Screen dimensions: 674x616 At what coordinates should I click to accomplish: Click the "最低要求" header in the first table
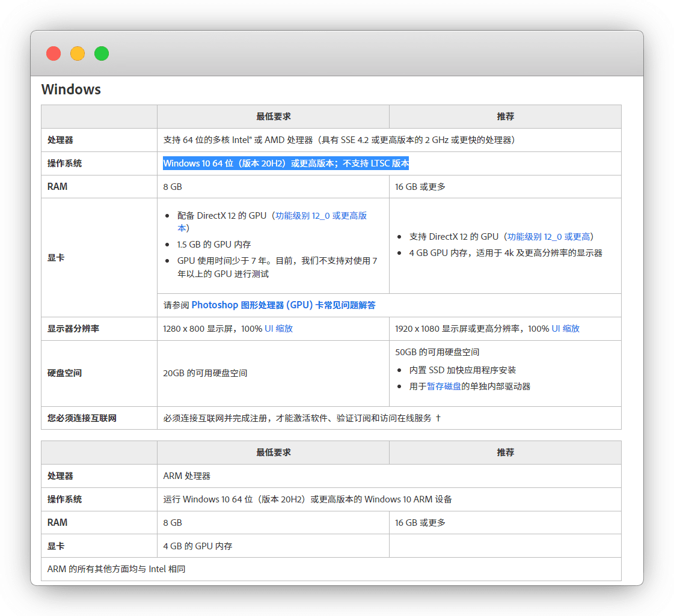(x=273, y=117)
